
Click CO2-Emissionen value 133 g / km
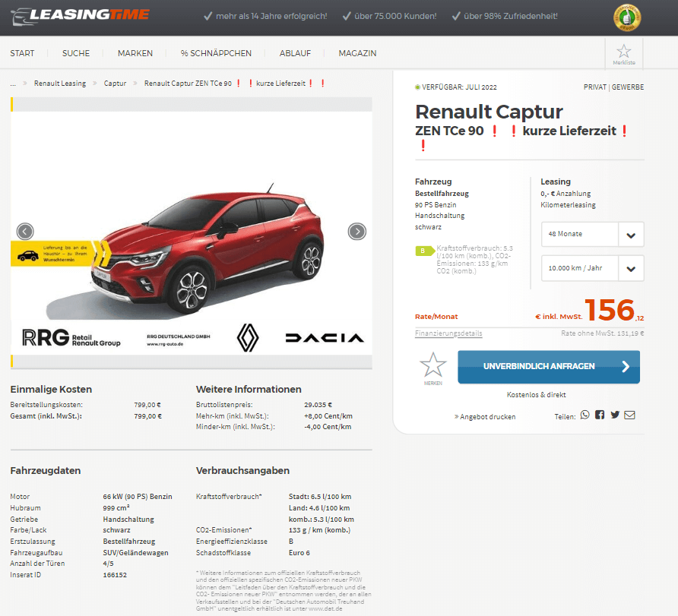pyautogui.click(x=319, y=530)
